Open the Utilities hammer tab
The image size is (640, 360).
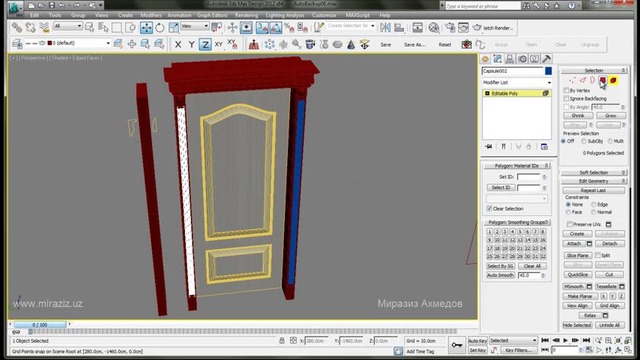[547, 59]
